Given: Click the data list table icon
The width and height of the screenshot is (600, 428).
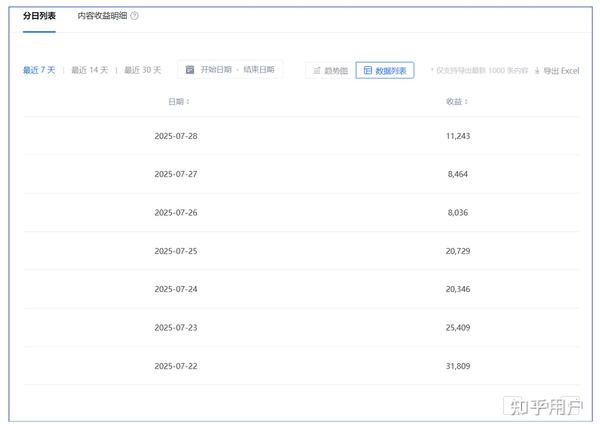Looking at the screenshot, I should pos(367,70).
